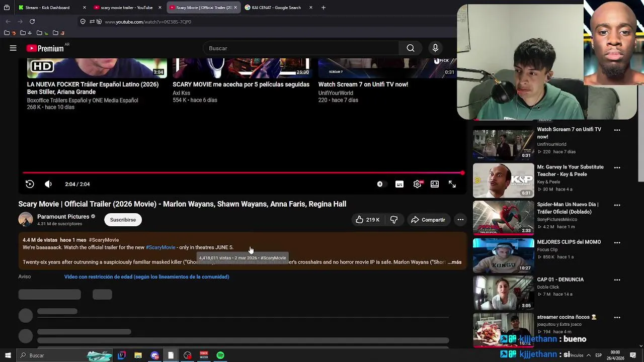This screenshot has height=362, width=644.
Task: Dislike the Scary Movie trailer
Action: (x=394, y=220)
